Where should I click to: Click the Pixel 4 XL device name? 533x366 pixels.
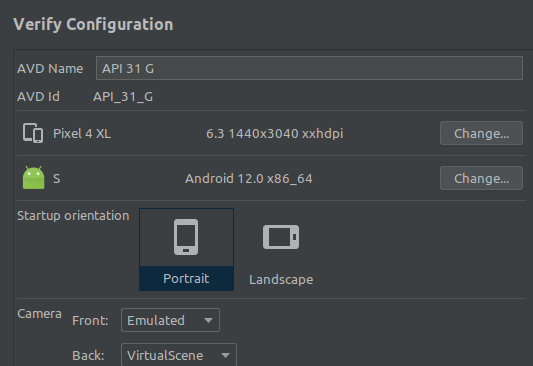click(82, 134)
